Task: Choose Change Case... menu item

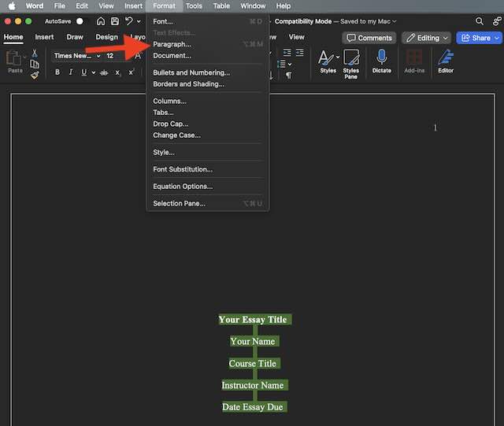Action: [208, 135]
